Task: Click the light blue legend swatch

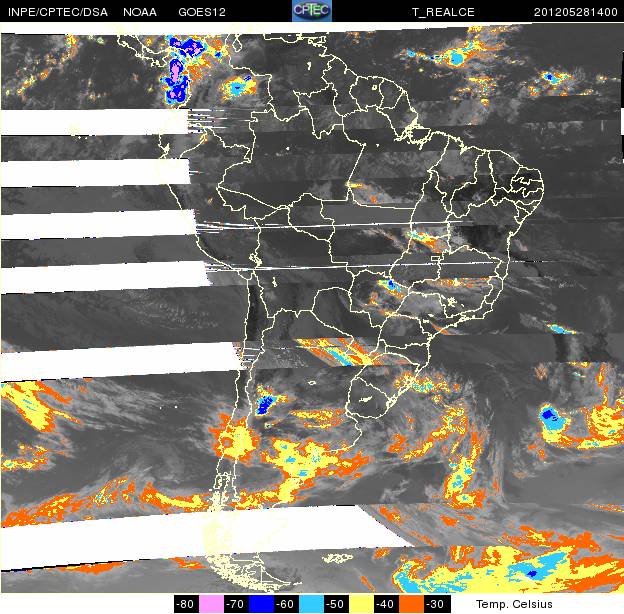Action: [x=311, y=604]
